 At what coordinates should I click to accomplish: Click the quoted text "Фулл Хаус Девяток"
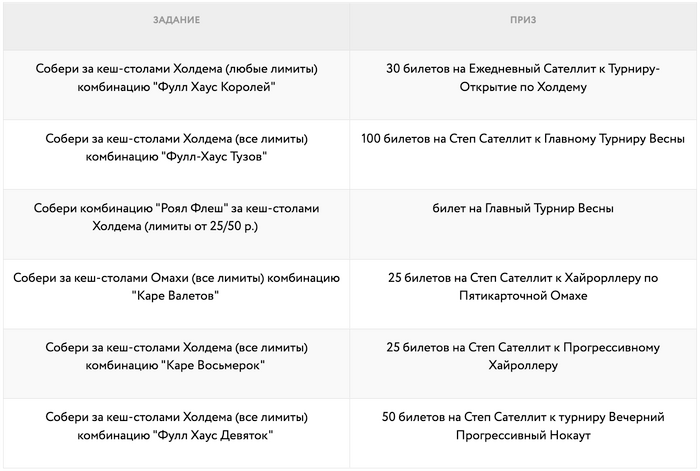216,436
